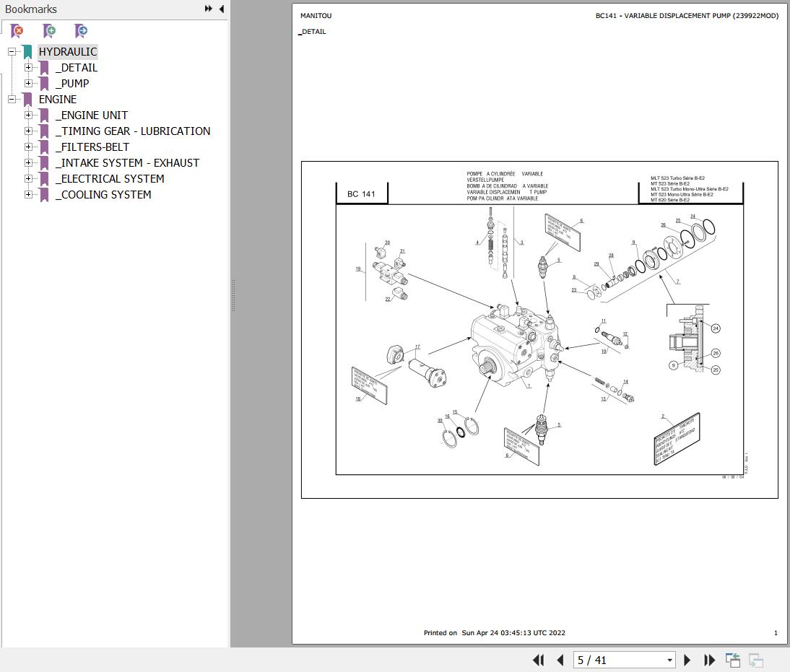Collapse the Bookmarks panel with the arrow
This screenshot has height=672, width=790.
click(220, 9)
